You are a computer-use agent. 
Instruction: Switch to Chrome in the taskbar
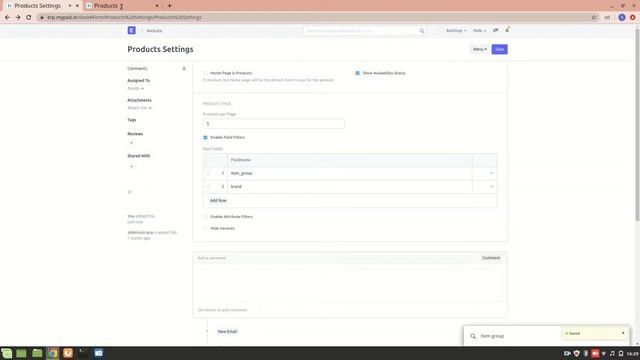tap(52, 353)
